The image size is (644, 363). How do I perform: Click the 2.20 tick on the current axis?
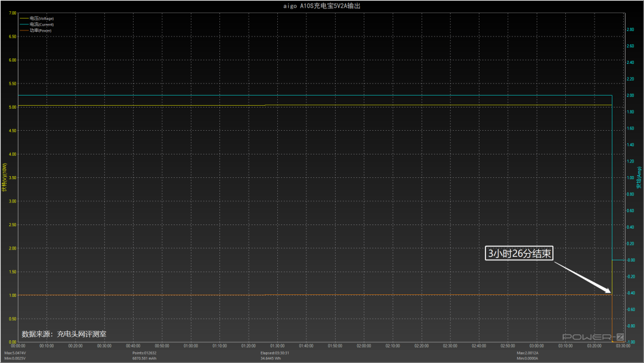tap(630, 79)
